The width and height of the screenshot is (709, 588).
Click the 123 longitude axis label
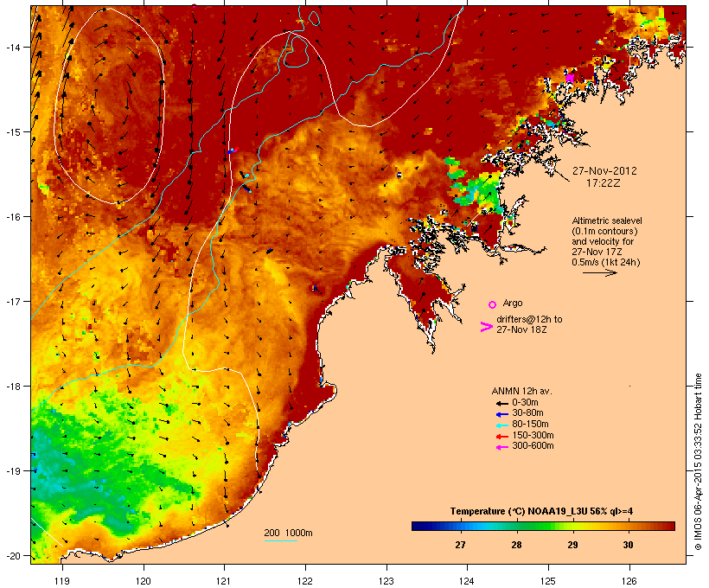click(386, 581)
